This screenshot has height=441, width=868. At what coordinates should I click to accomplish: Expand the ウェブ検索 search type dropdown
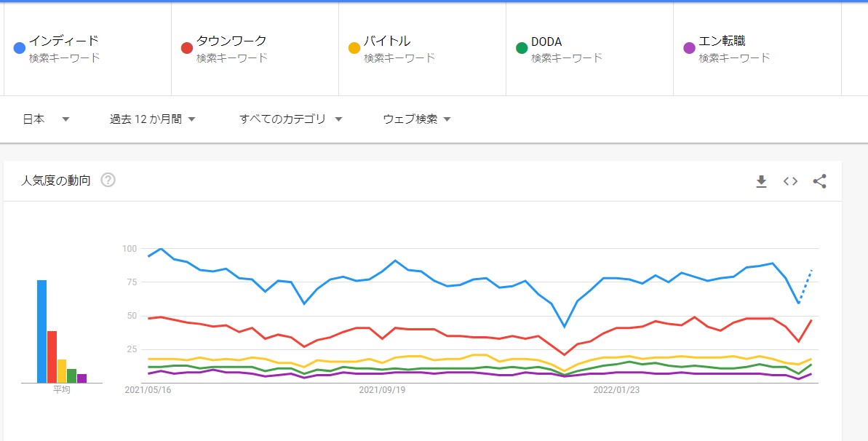point(417,119)
